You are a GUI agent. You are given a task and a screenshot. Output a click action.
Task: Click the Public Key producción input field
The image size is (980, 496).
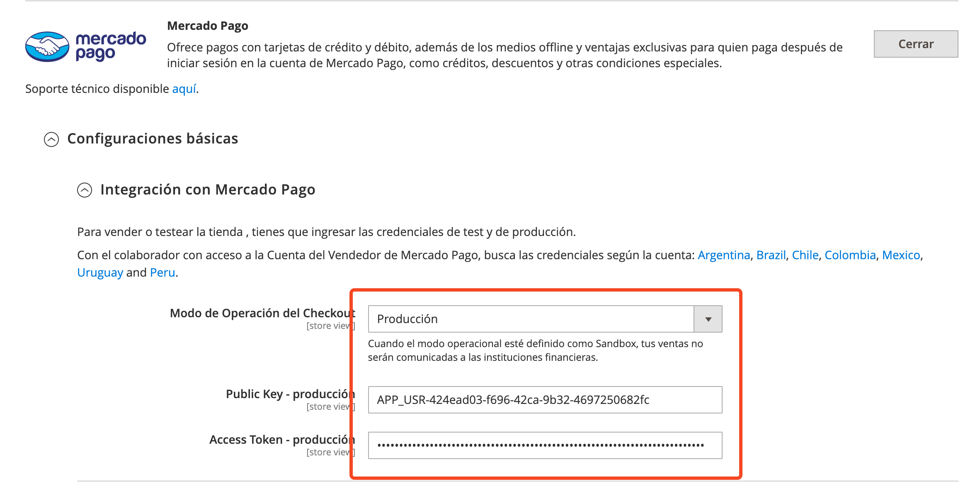pos(545,400)
